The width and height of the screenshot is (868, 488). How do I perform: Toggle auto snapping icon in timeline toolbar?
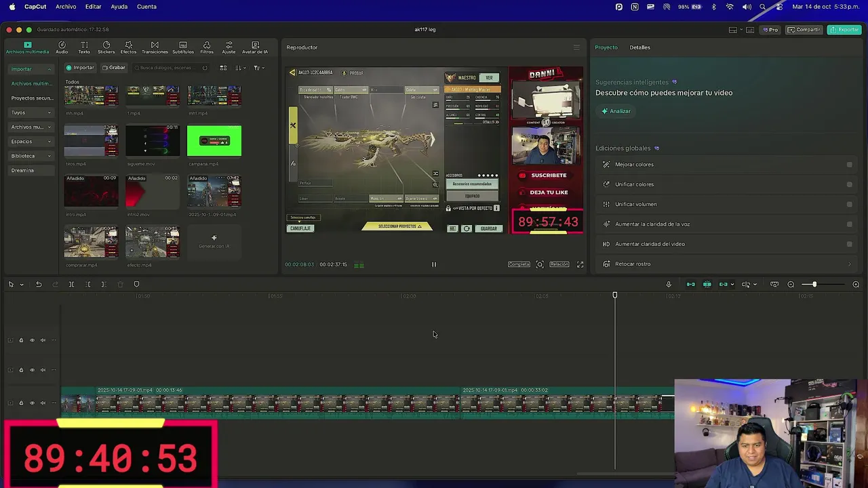pyautogui.click(x=707, y=284)
